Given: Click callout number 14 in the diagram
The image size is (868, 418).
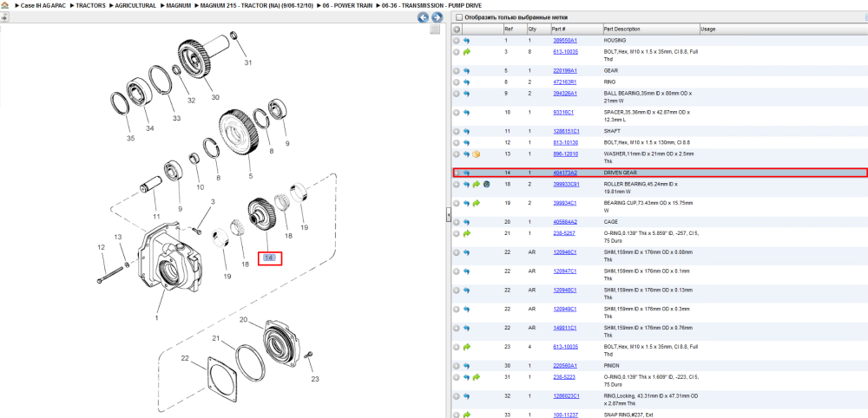Looking at the screenshot, I should (x=270, y=258).
